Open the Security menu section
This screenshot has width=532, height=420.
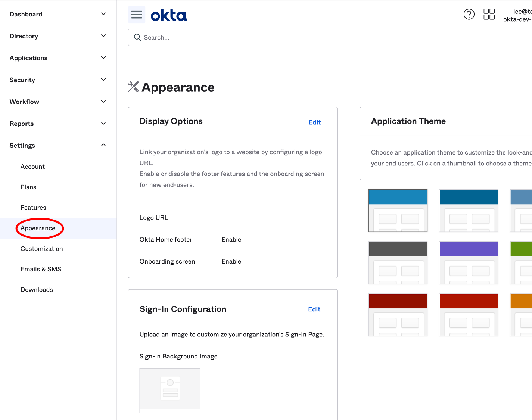point(58,80)
